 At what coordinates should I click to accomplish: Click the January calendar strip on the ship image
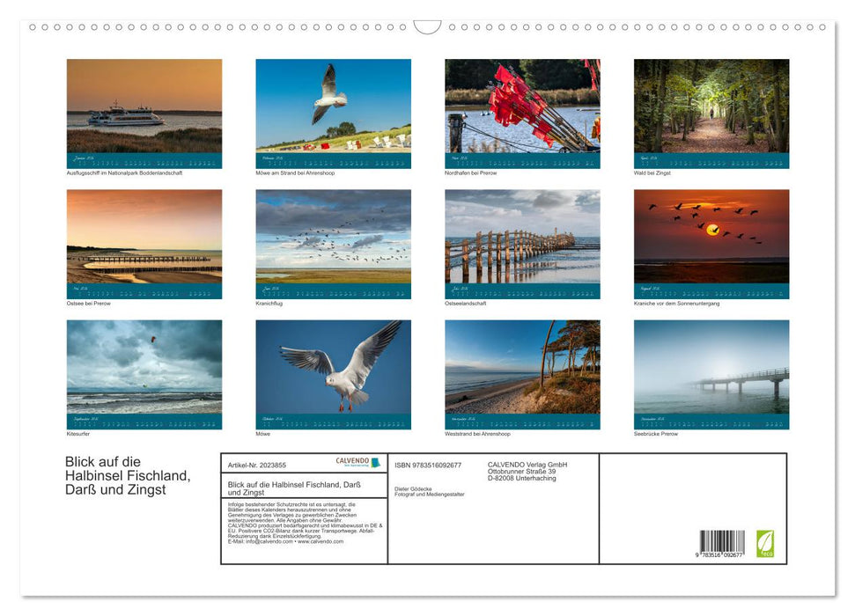coord(144,158)
